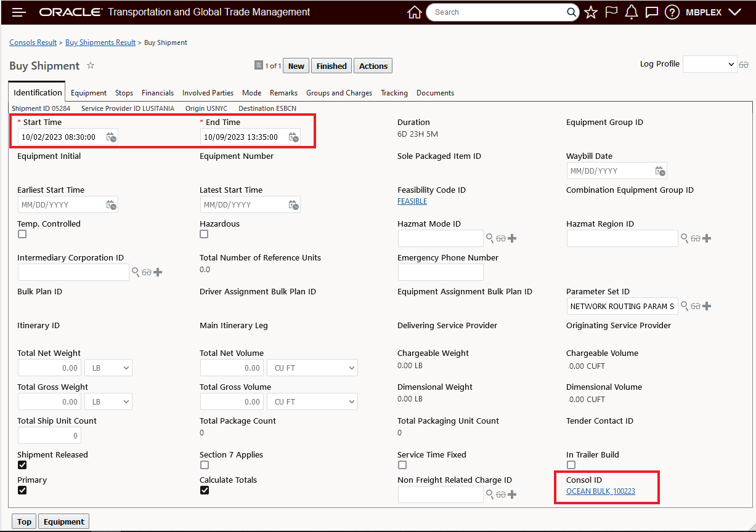Screen dimensions: 756x532
Task: Enable Service Time Fixed checkbox
Action: click(x=402, y=465)
